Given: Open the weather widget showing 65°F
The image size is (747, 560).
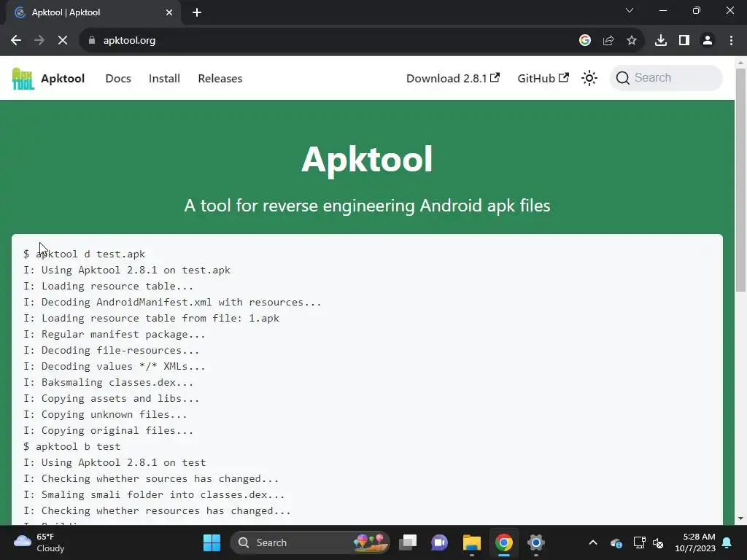Looking at the screenshot, I should [x=39, y=542].
